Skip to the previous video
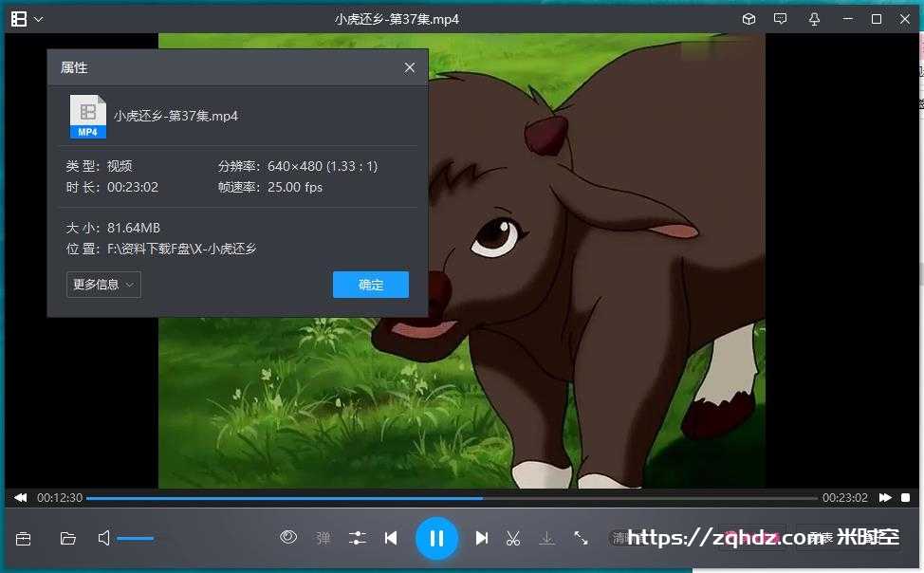The width and height of the screenshot is (924, 573). click(391, 538)
